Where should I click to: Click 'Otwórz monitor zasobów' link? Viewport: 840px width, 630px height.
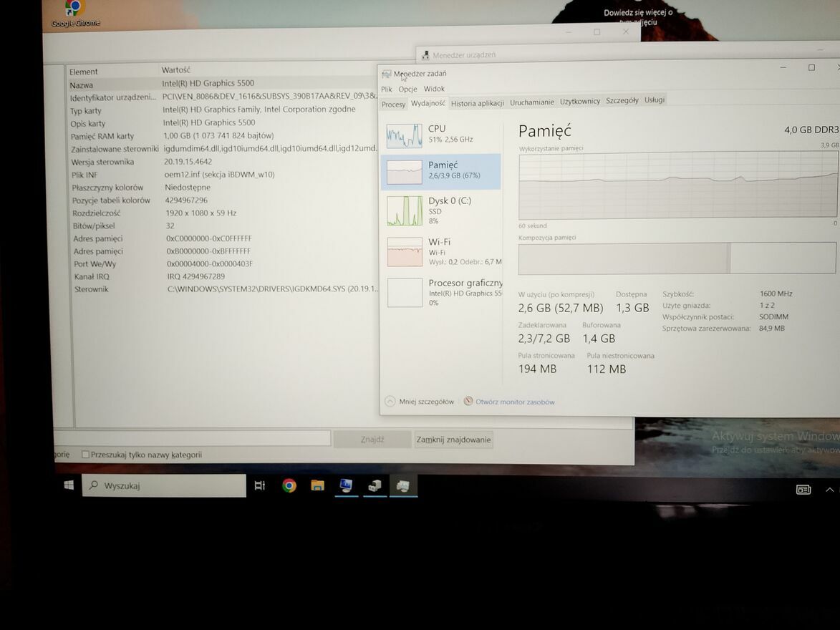pos(514,402)
